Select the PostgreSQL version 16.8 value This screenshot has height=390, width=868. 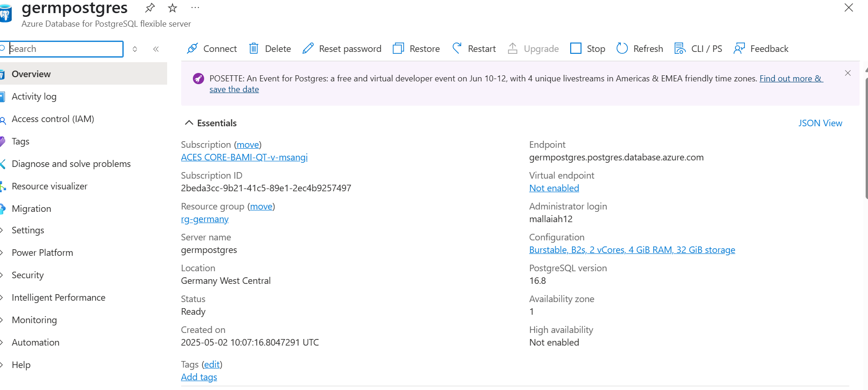537,281
